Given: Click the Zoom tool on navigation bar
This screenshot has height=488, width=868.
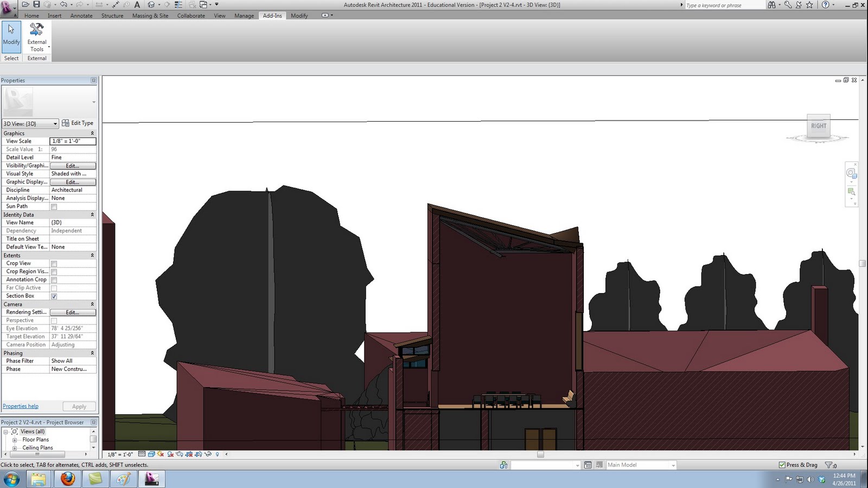Looking at the screenshot, I should click(x=851, y=192).
